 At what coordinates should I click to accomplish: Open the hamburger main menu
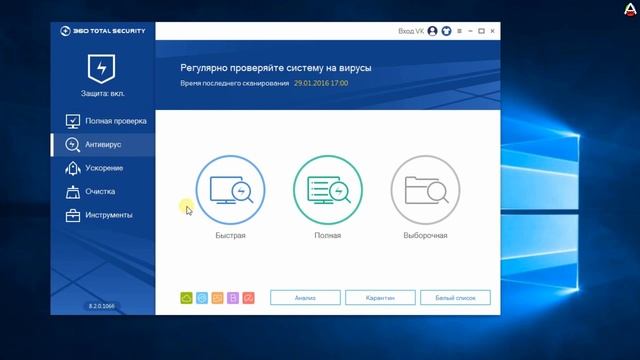(459, 31)
